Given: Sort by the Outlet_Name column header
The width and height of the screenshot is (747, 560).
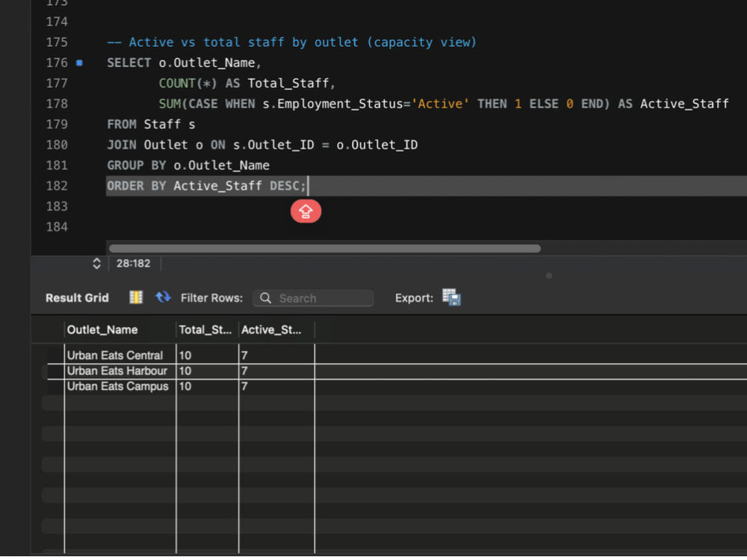Looking at the screenshot, I should click(120, 329).
